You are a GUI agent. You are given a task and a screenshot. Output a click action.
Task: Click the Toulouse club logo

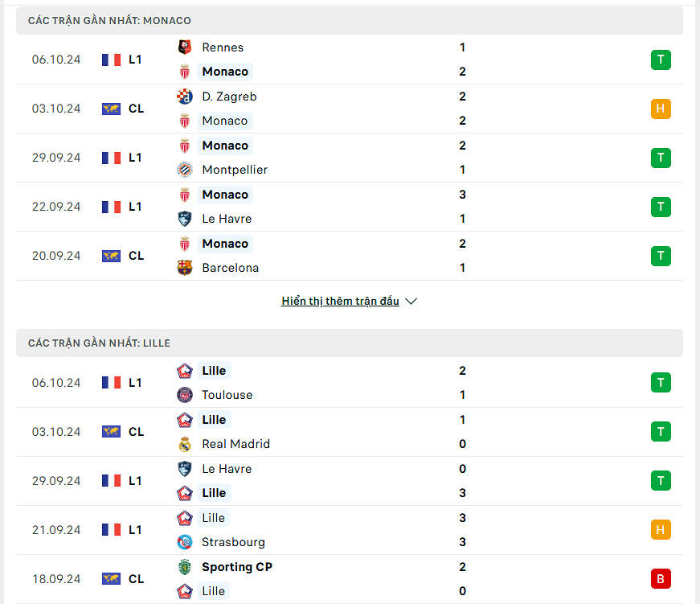click(x=184, y=395)
